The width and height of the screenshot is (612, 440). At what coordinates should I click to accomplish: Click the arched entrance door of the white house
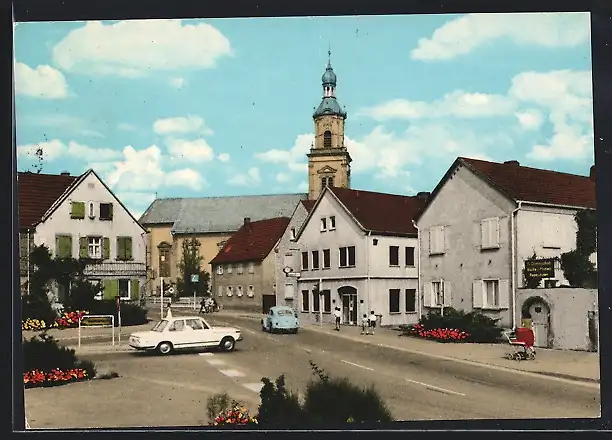[348, 305]
